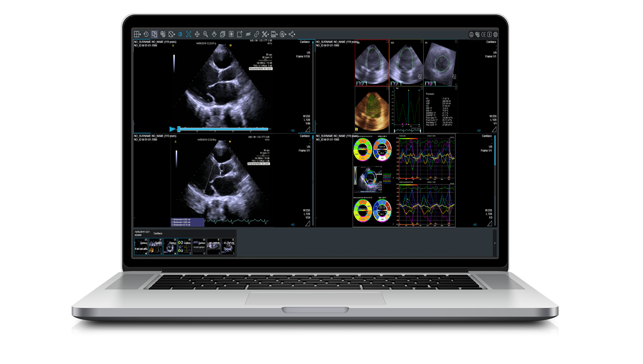Click the select-all checkbox stack icon

coord(222,34)
